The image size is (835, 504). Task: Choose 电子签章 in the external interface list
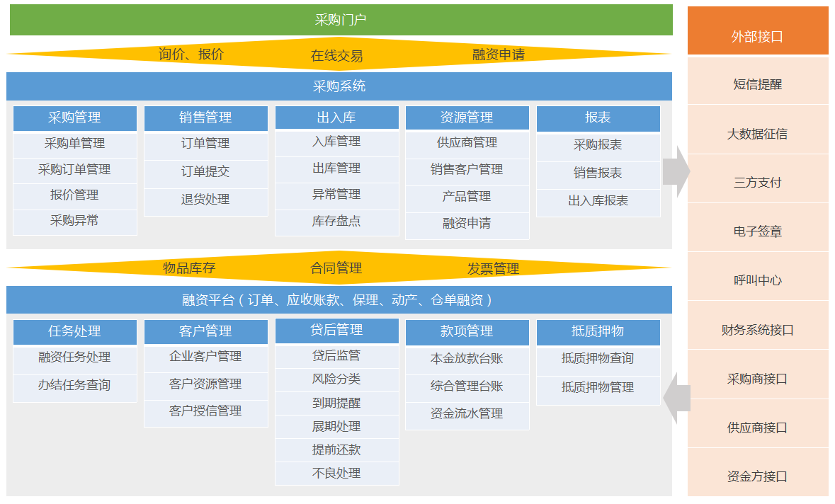(x=757, y=231)
